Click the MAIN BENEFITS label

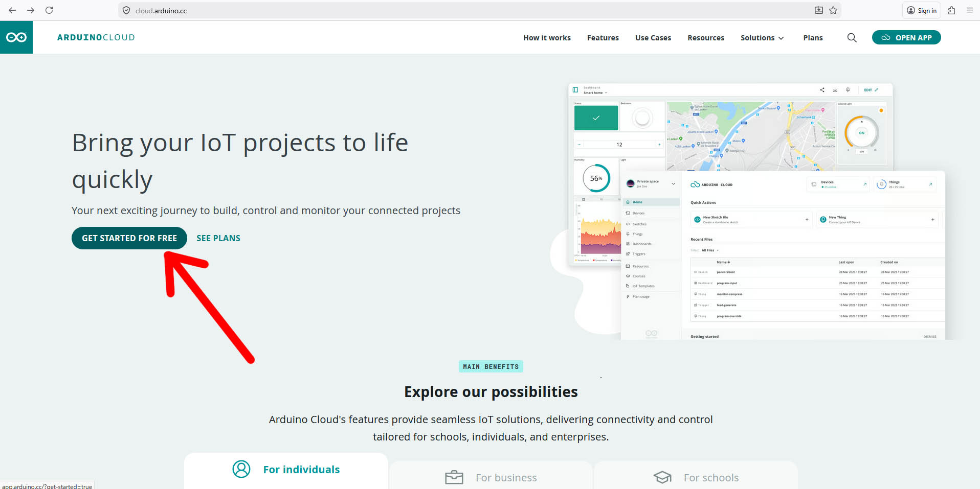point(491,366)
